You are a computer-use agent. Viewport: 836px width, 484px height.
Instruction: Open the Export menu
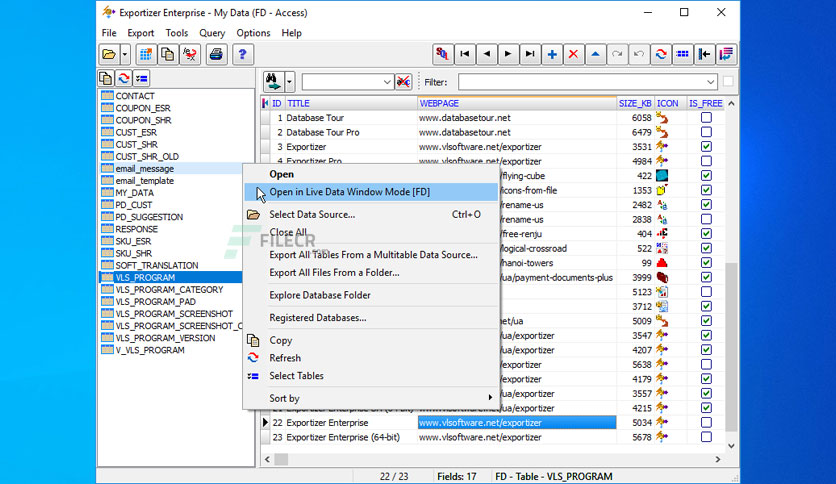[x=141, y=33]
